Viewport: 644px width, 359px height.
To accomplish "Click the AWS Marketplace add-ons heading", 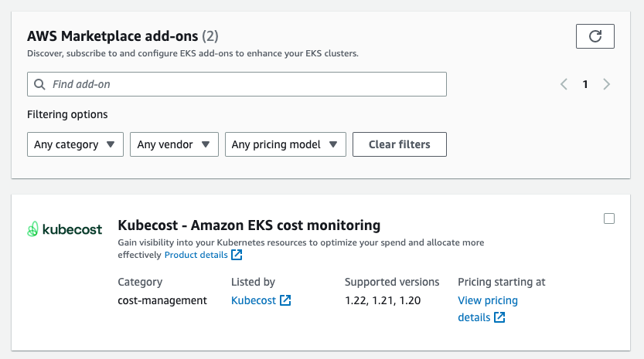I will (x=113, y=36).
